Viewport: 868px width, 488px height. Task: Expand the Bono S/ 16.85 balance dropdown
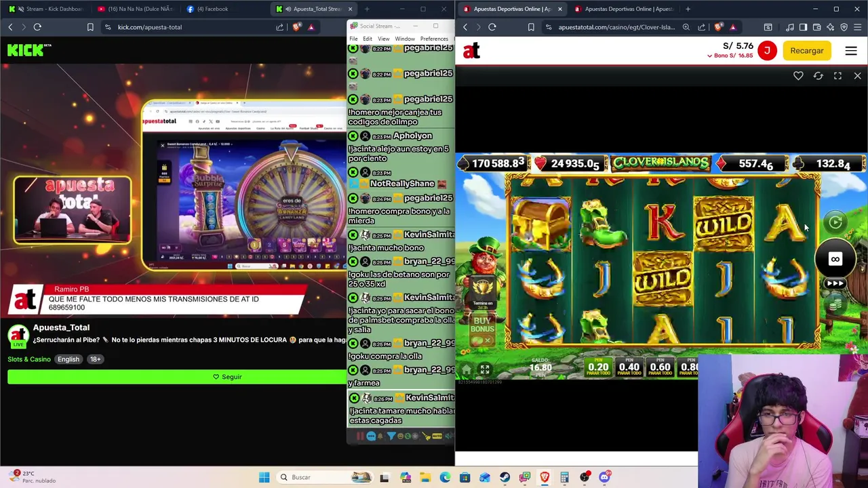[731, 56]
